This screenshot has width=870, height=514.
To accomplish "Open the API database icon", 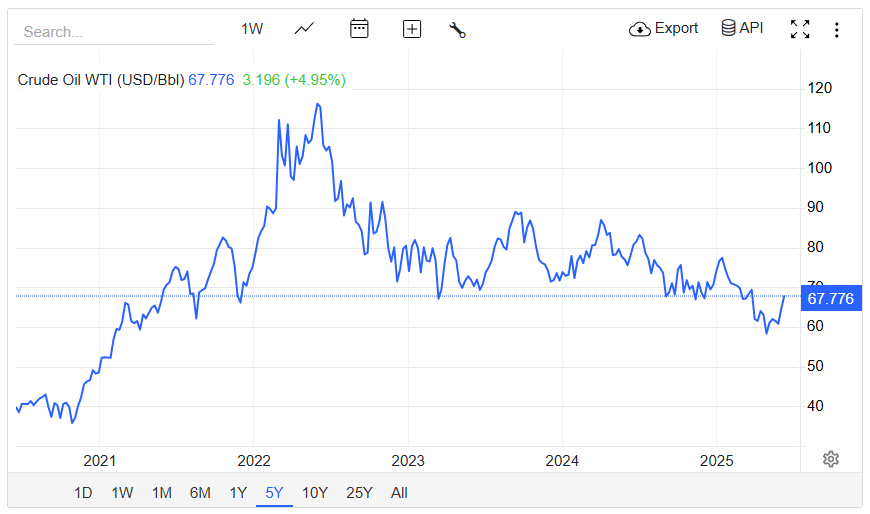I will [x=729, y=28].
